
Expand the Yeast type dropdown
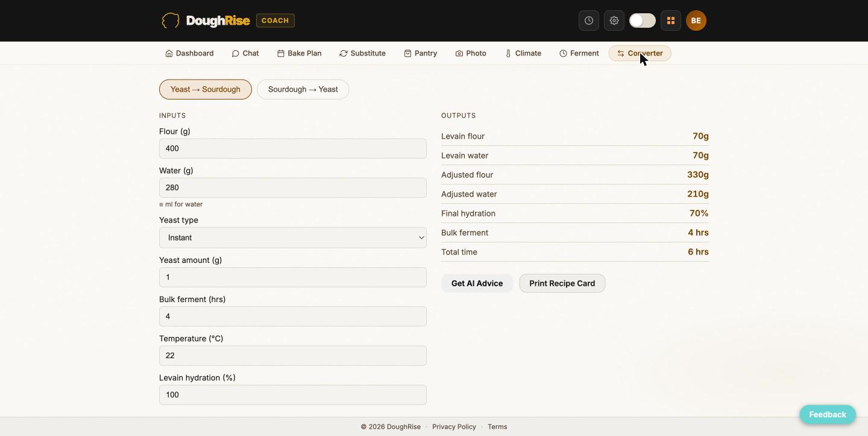tap(293, 238)
